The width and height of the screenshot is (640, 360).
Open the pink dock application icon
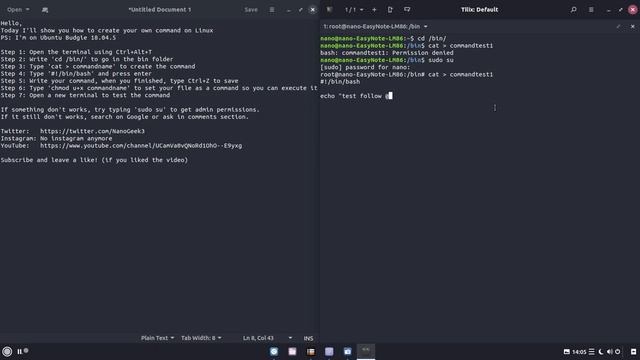coord(292,351)
